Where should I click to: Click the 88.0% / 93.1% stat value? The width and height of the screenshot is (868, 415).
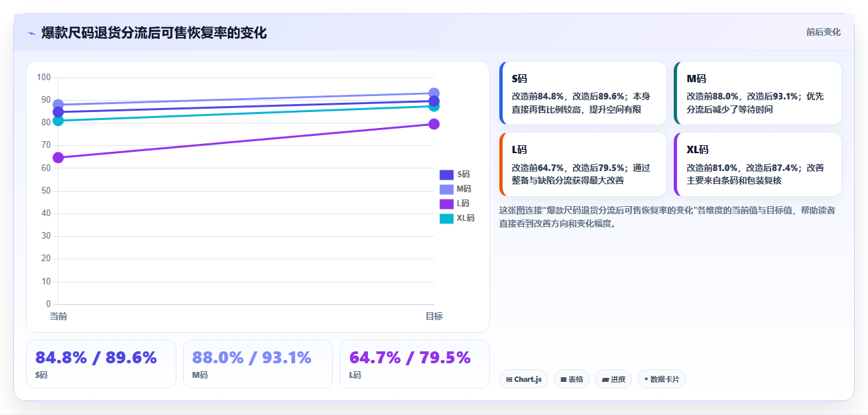[x=252, y=358]
